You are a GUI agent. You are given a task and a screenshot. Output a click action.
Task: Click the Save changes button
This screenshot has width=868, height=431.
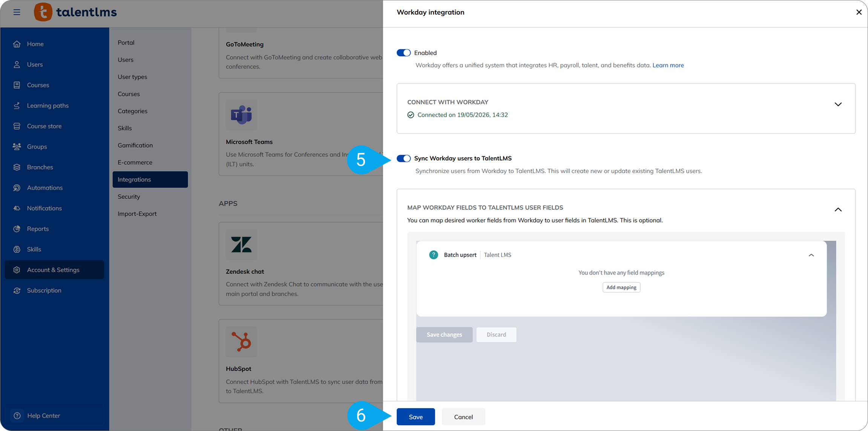click(x=444, y=334)
